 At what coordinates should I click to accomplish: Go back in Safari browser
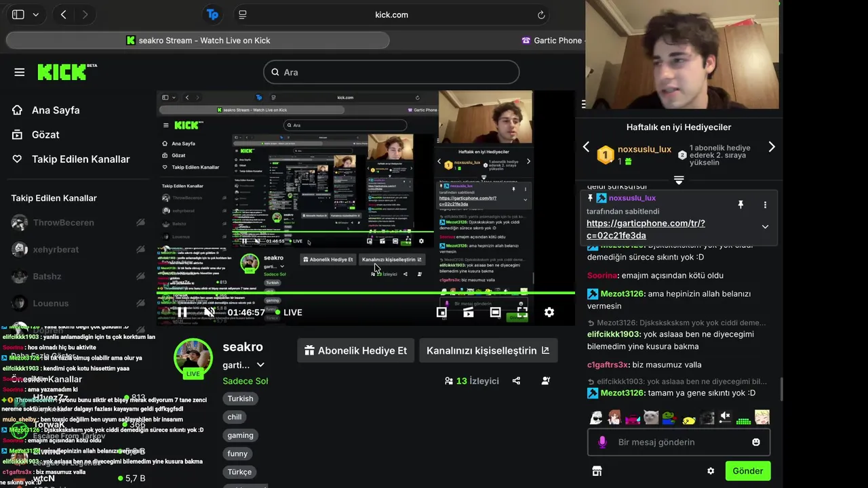coord(63,14)
